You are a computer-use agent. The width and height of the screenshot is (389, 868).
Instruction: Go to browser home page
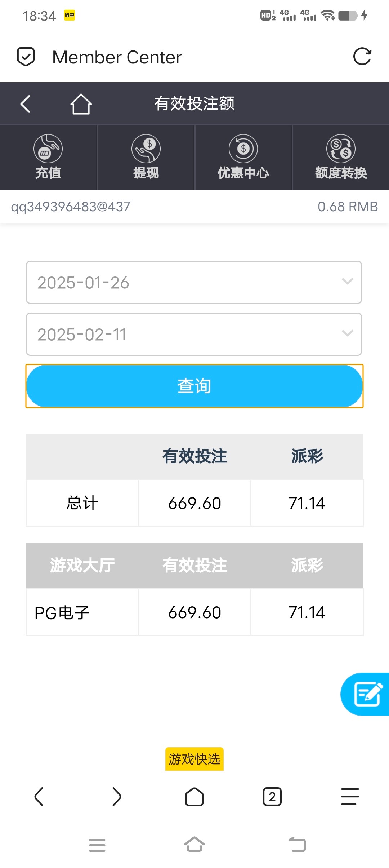click(x=194, y=797)
